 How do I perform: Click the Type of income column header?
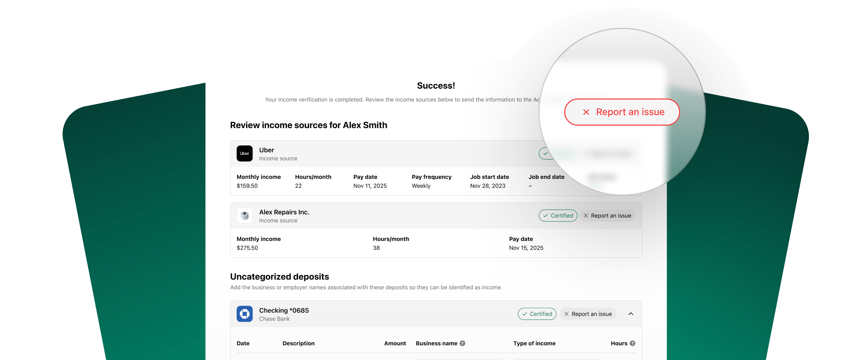tap(534, 343)
